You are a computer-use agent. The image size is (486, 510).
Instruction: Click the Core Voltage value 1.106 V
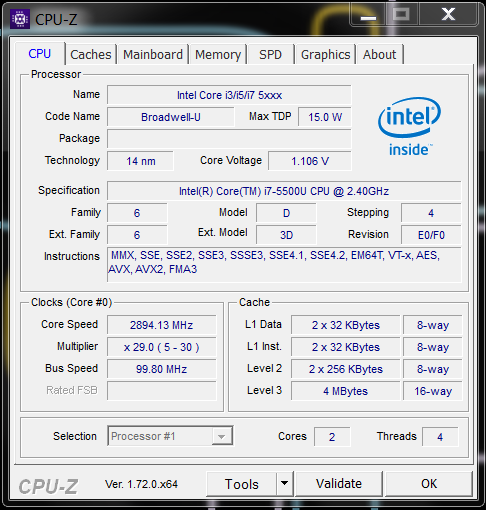pyautogui.click(x=310, y=161)
